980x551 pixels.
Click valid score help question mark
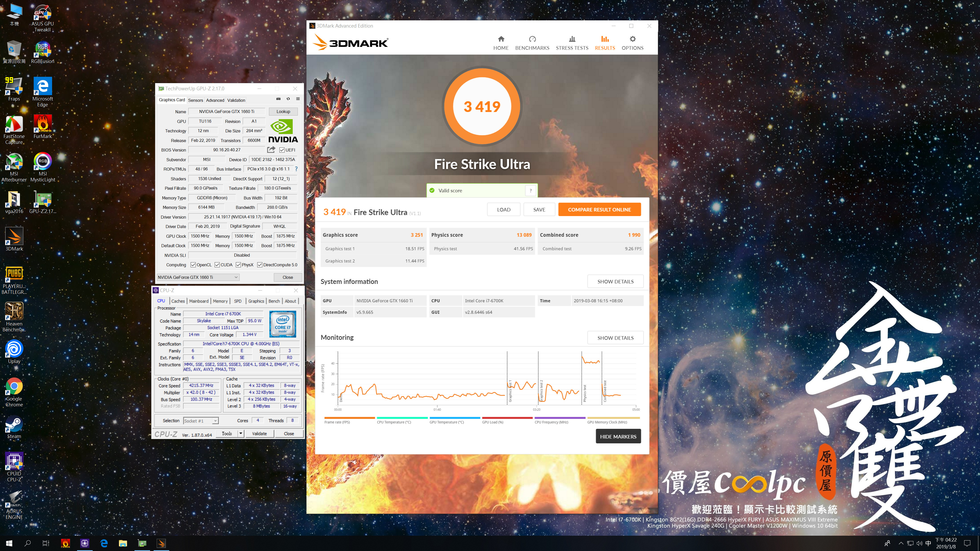point(530,191)
